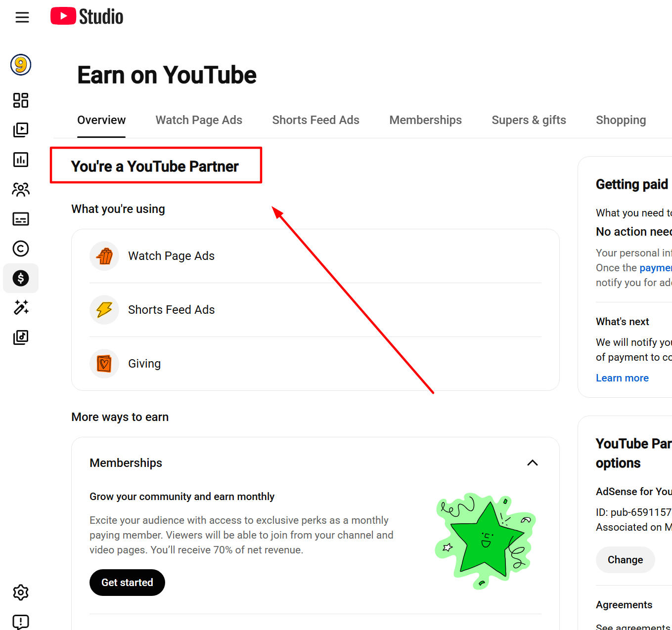
Task: Go to the Shopping tab
Action: click(621, 120)
